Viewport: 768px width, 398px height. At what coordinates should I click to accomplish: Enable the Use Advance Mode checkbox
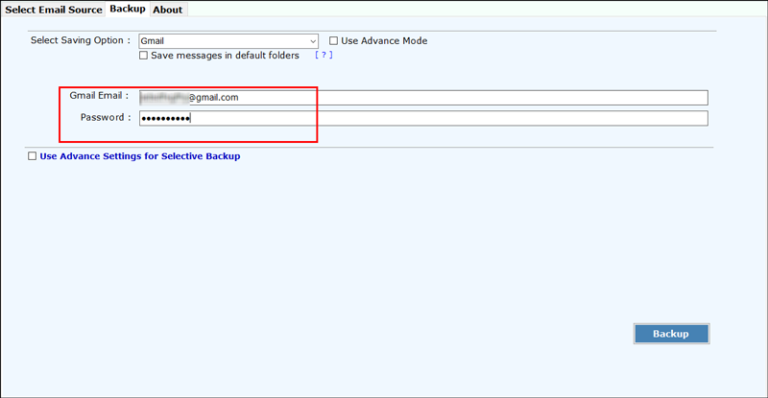334,41
